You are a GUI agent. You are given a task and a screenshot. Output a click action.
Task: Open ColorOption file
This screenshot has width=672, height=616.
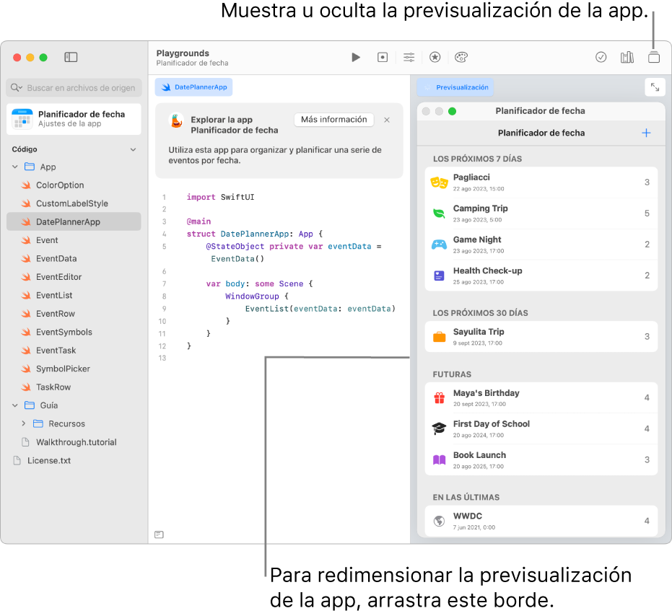point(74,185)
